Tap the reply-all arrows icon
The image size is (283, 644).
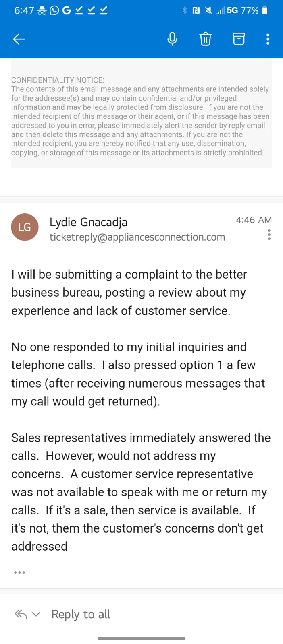pos(21,614)
